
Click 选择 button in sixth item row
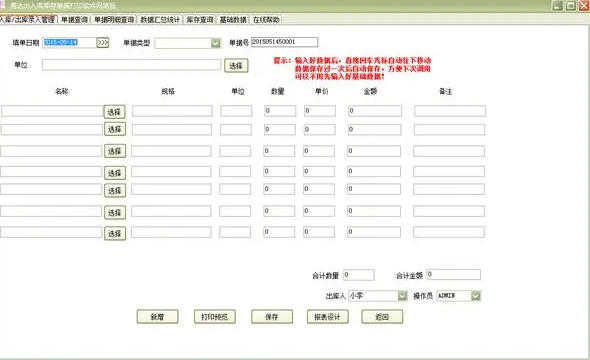(114, 213)
